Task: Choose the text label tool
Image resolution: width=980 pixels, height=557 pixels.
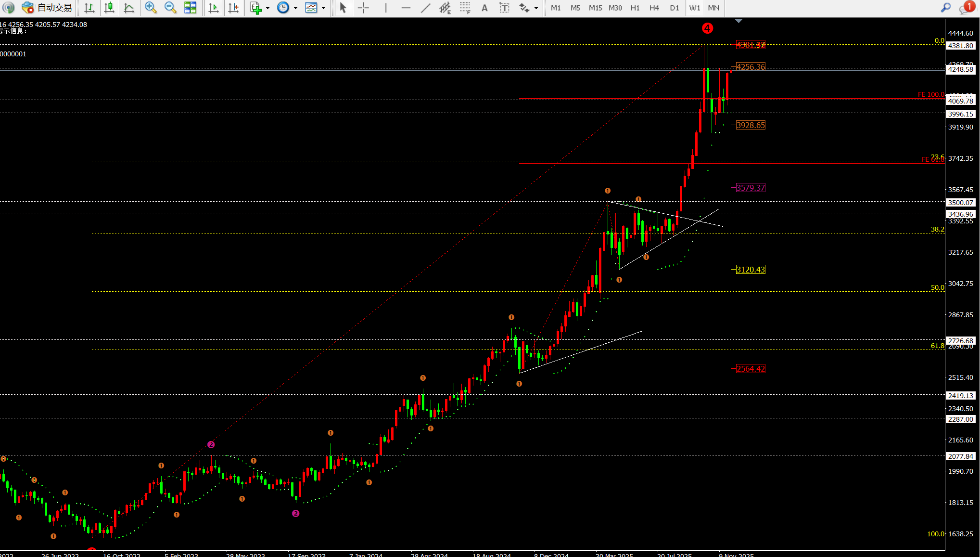Action: [x=504, y=8]
